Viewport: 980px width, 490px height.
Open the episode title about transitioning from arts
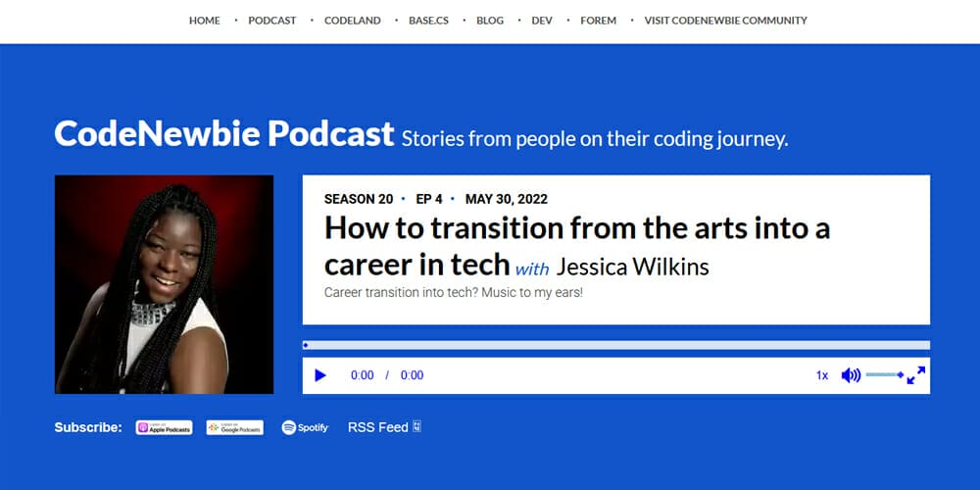tap(577, 246)
